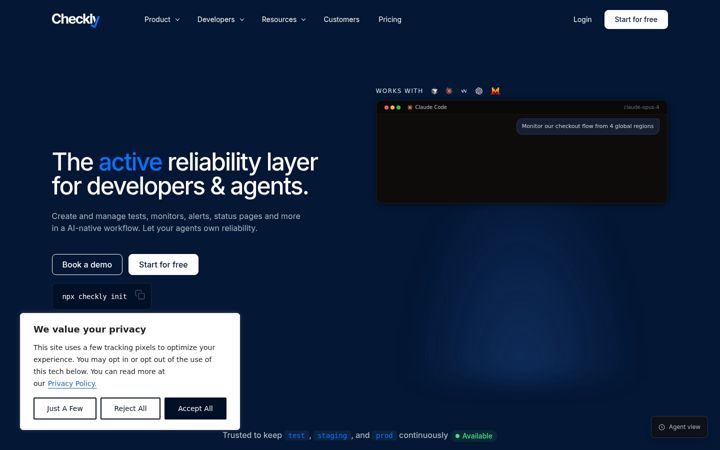The image size is (720, 450).
Task: Click the WORKS WITH label
Action: (x=399, y=91)
